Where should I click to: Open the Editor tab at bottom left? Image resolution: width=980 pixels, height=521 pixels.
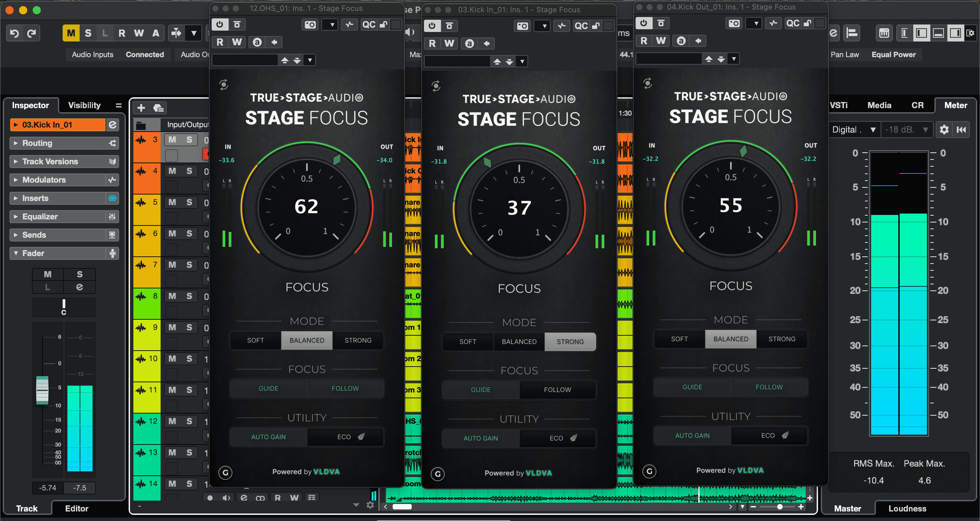pos(77,508)
